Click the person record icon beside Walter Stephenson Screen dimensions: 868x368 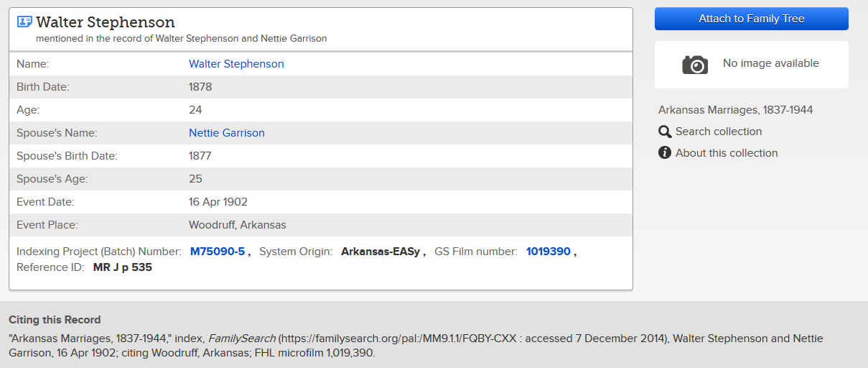(24, 22)
